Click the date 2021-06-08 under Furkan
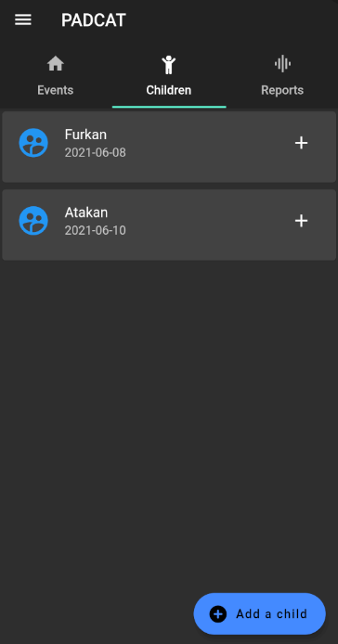 coord(96,152)
